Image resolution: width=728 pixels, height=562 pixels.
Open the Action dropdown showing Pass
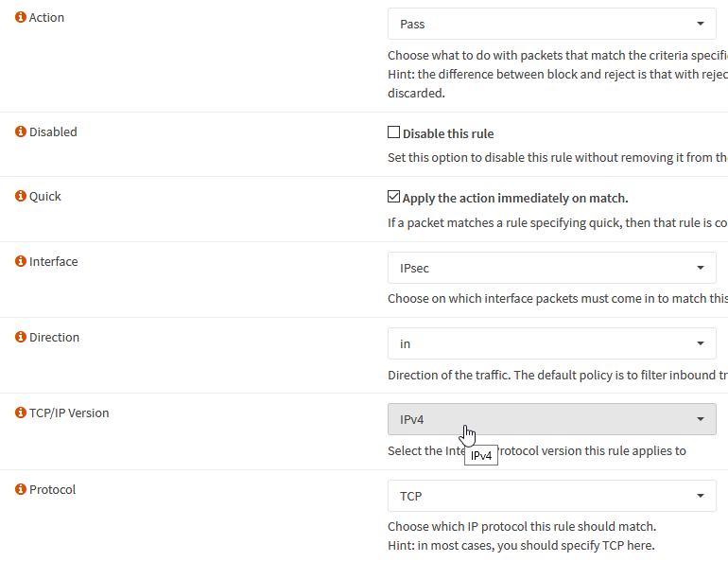[551, 24]
